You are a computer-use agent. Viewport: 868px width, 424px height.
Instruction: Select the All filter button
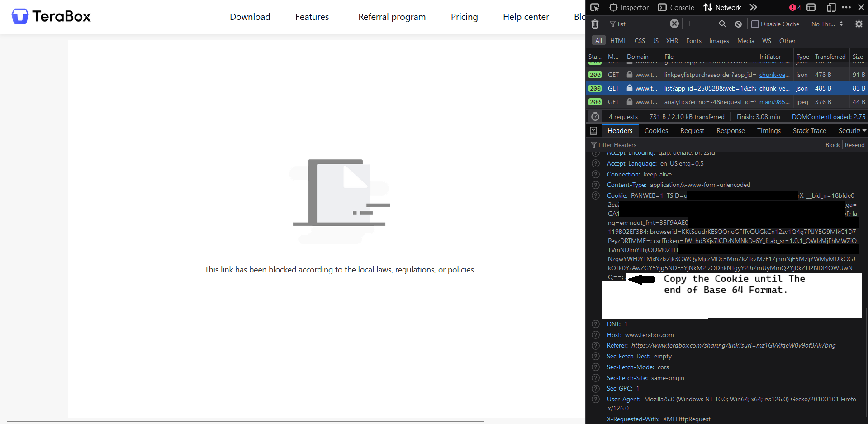click(598, 41)
